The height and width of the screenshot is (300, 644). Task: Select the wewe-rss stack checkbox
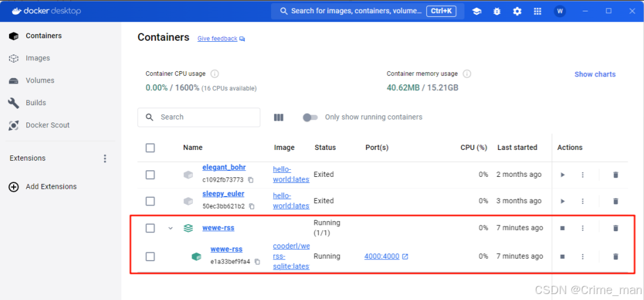[x=150, y=228]
